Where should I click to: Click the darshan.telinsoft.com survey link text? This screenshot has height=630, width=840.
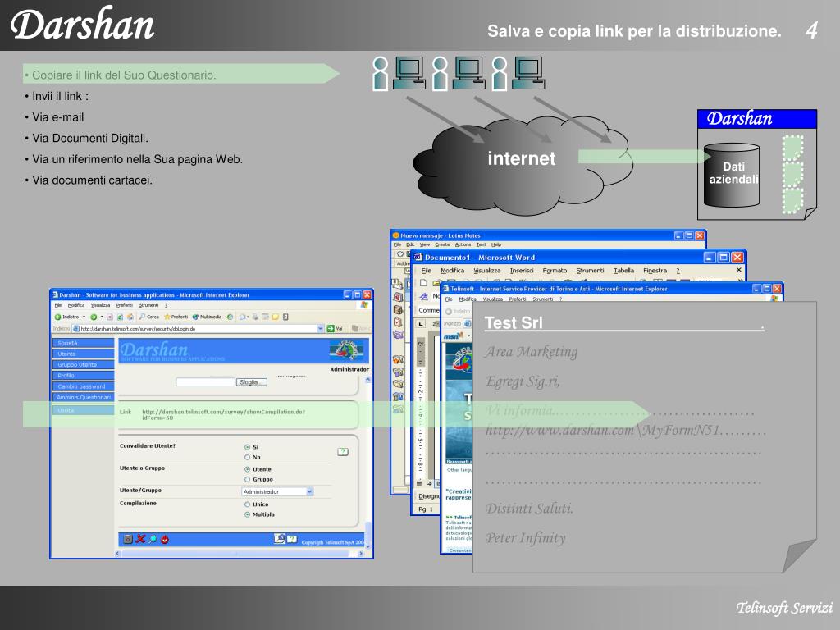pyautogui.click(x=223, y=414)
